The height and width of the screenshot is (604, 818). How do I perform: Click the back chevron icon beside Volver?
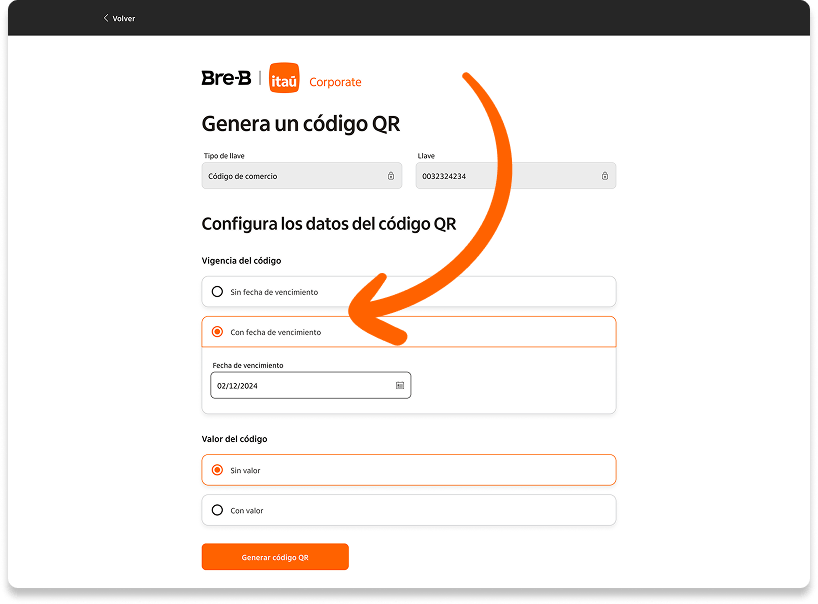106,18
